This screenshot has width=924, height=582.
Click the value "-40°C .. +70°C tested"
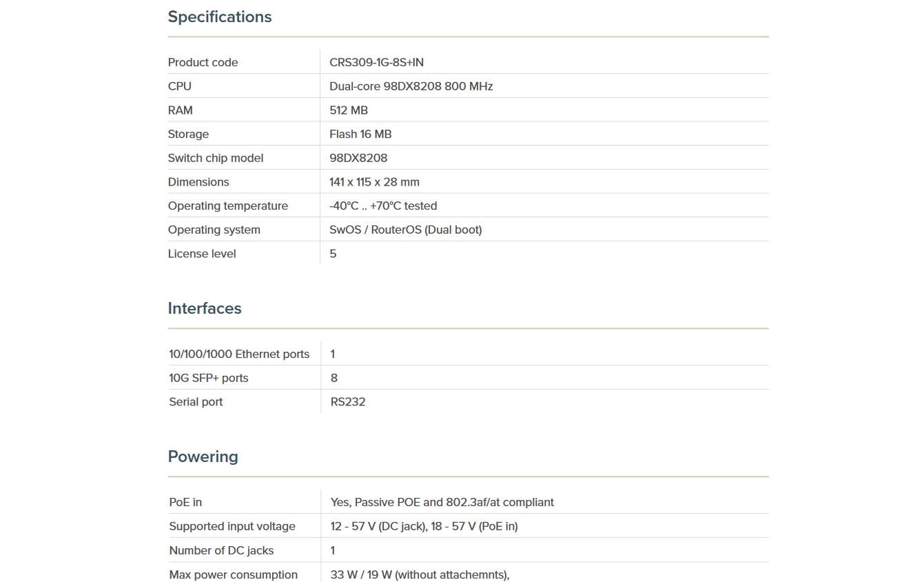(x=383, y=206)
